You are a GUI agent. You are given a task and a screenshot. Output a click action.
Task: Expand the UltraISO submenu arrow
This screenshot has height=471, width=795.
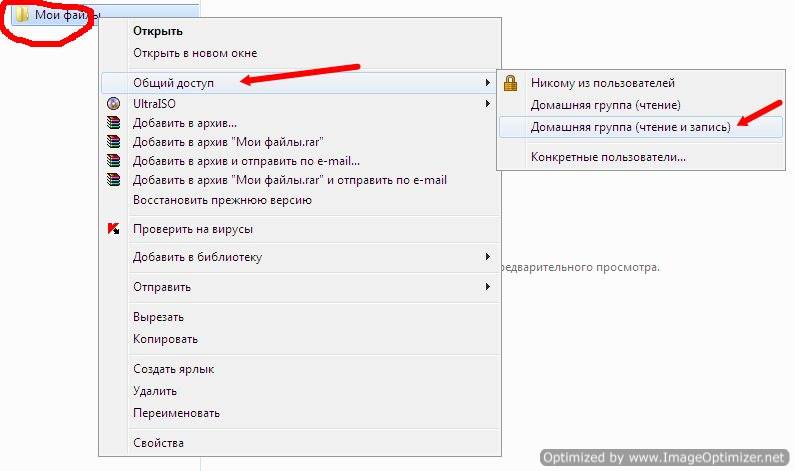pos(487,104)
